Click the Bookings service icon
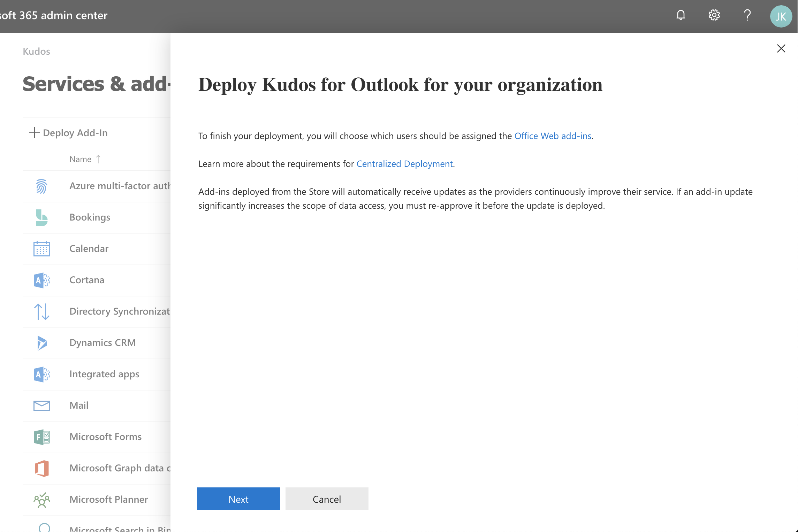This screenshot has width=798, height=532. [x=41, y=217]
